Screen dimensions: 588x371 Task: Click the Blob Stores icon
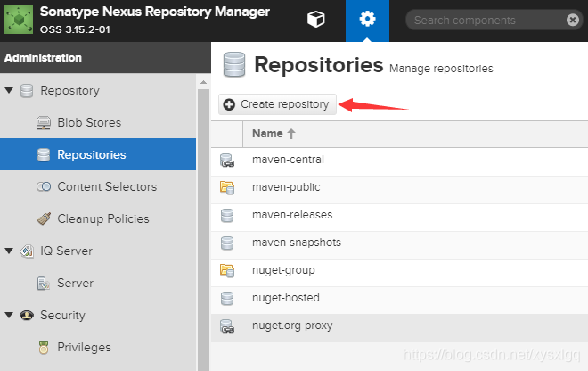[x=44, y=122]
